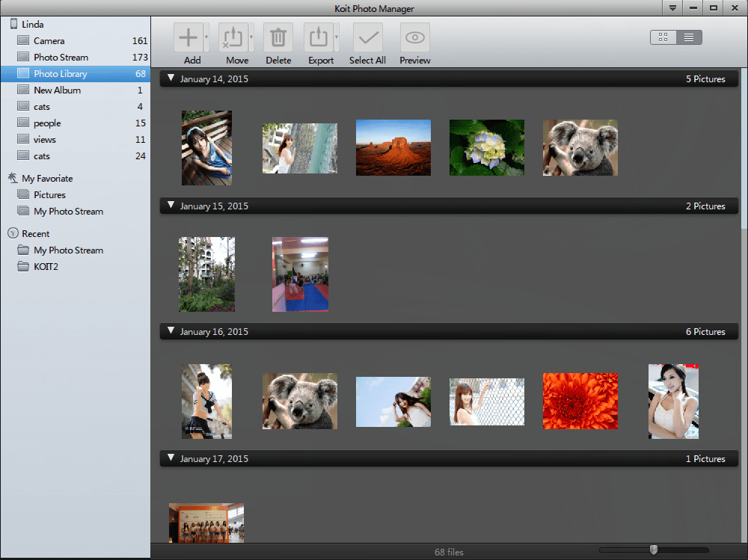Open My Photo Stream under Recent
This screenshot has width=748, height=560.
coord(68,250)
